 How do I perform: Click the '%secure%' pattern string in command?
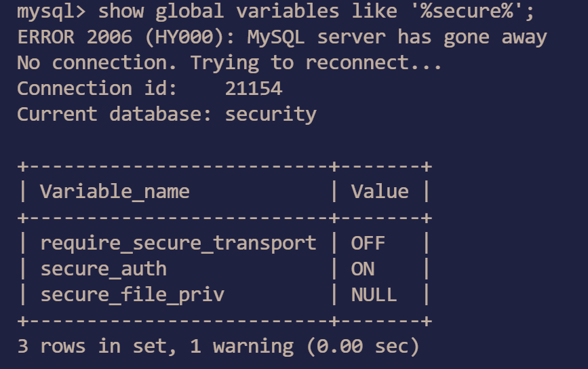(467, 12)
